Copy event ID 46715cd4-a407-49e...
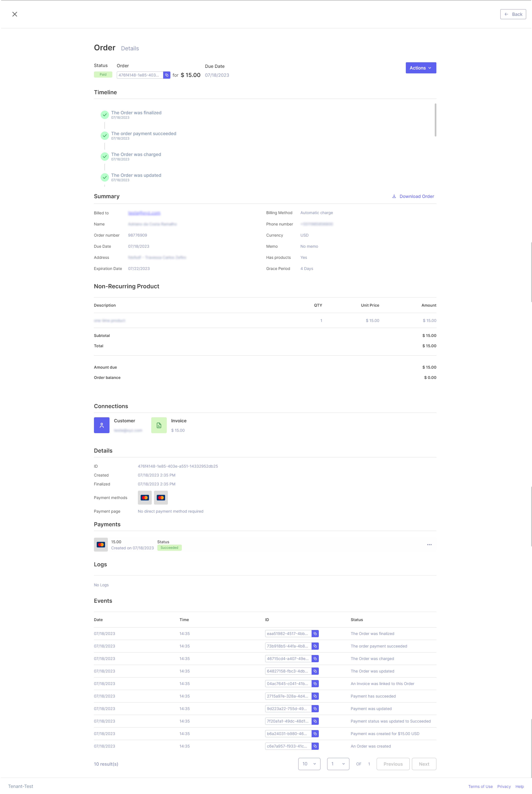The width and height of the screenshot is (532, 794). pyautogui.click(x=315, y=659)
